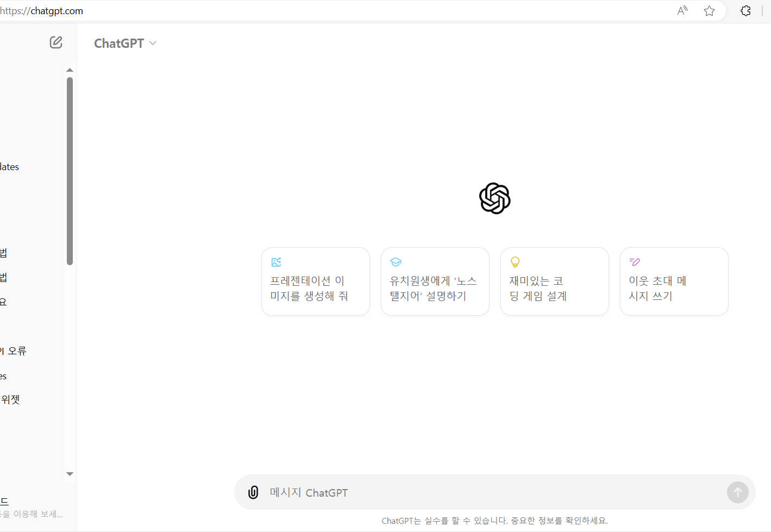Click the browser extensions icon
The height and width of the screenshot is (532, 771).
[x=745, y=10]
